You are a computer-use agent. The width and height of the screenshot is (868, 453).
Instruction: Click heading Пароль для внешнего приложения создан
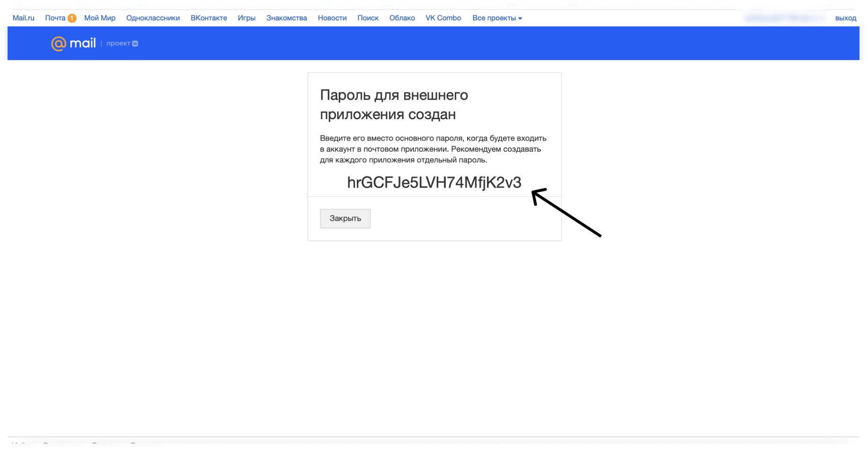tap(394, 105)
